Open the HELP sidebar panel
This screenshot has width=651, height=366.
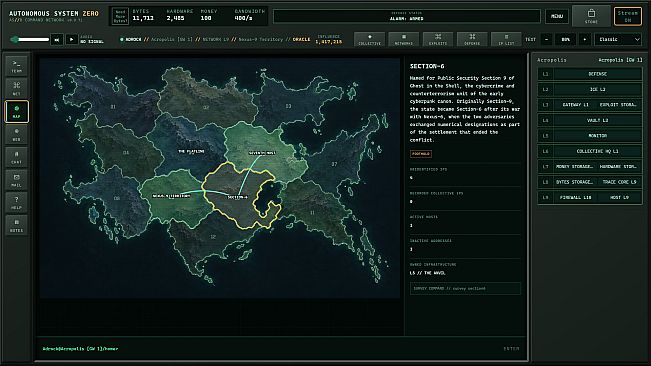[17, 203]
